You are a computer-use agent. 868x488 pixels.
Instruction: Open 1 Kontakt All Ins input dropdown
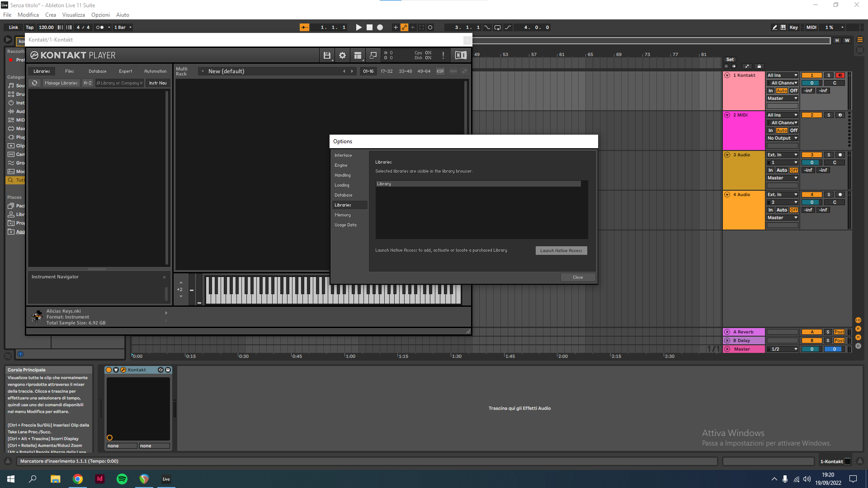tap(783, 75)
